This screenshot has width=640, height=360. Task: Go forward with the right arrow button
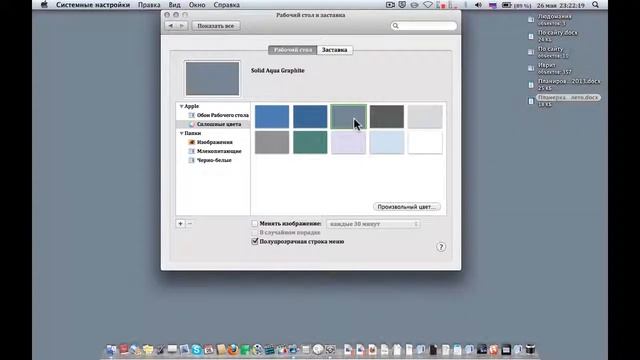pyautogui.click(x=182, y=26)
